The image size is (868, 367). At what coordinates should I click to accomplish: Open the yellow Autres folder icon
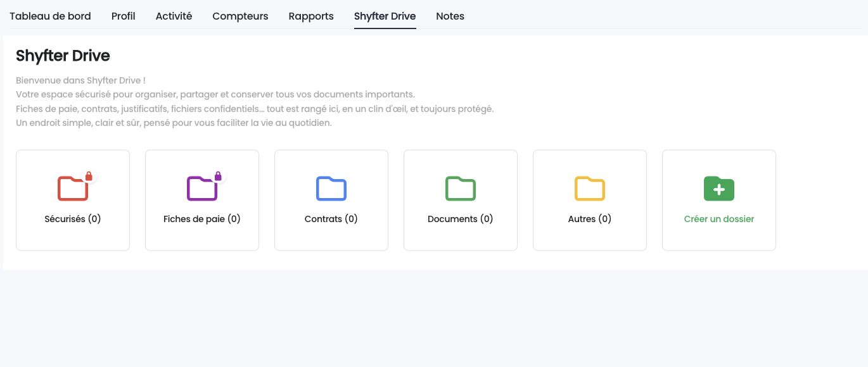click(590, 189)
